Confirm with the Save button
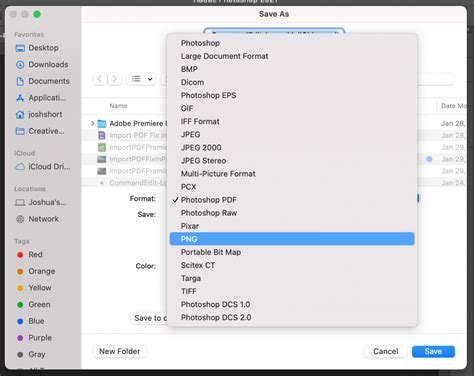Viewport: 474px width, 376px height. click(433, 352)
